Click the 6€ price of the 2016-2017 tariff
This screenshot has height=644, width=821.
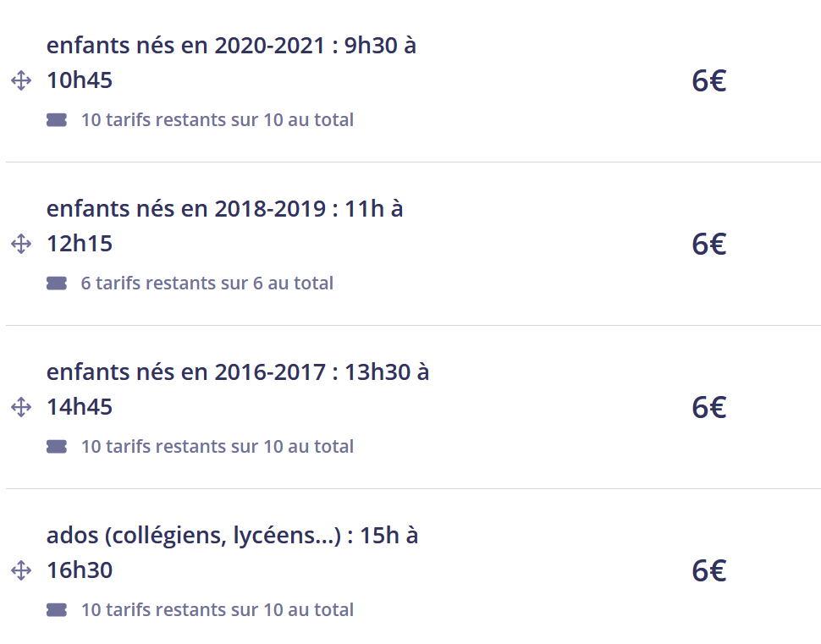[708, 408]
